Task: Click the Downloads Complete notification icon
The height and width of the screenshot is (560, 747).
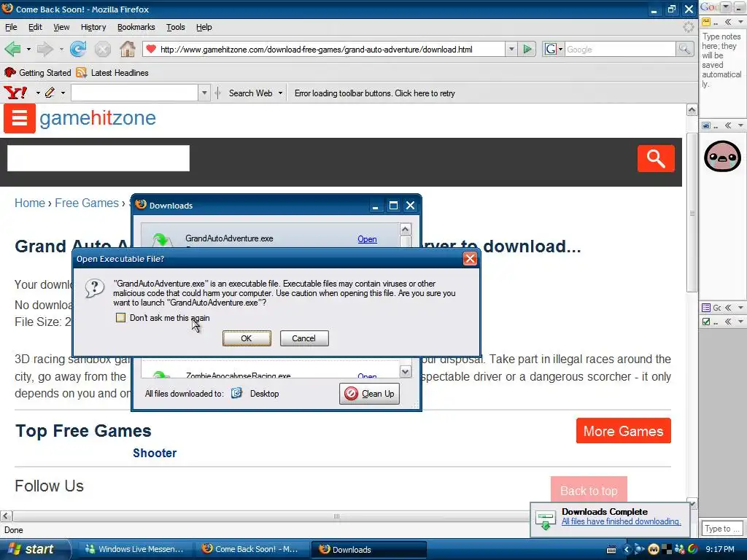Action: (545, 519)
